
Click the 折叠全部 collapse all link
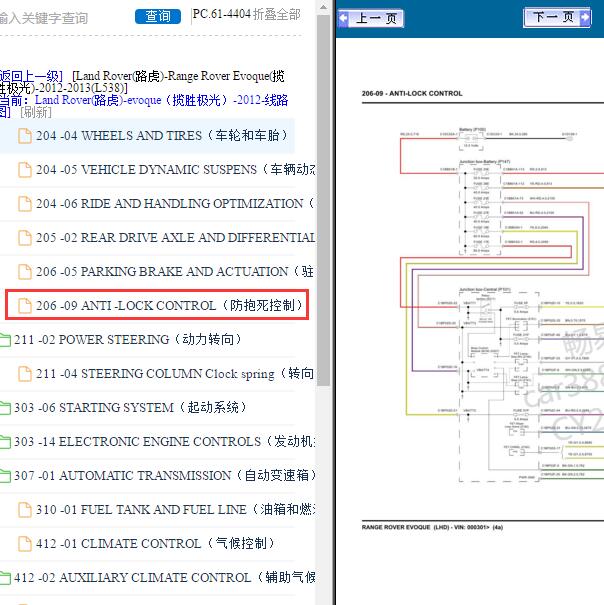pyautogui.click(x=277, y=14)
